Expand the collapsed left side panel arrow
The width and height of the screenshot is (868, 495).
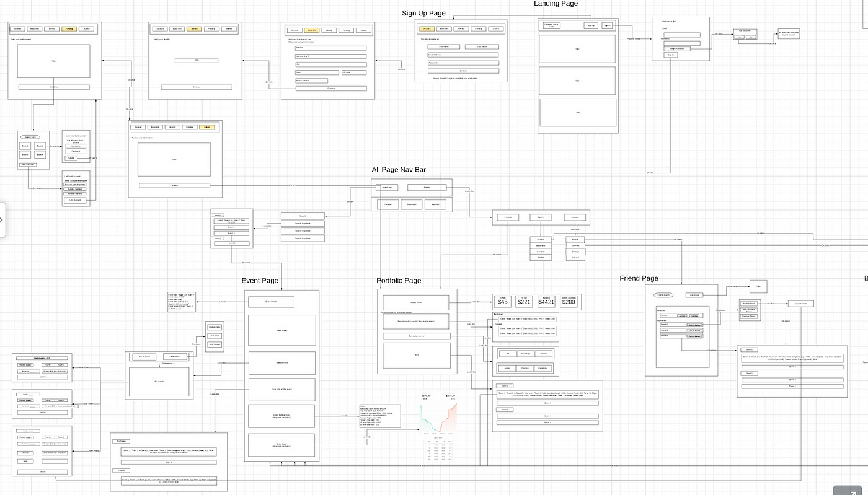pyautogui.click(x=2, y=220)
